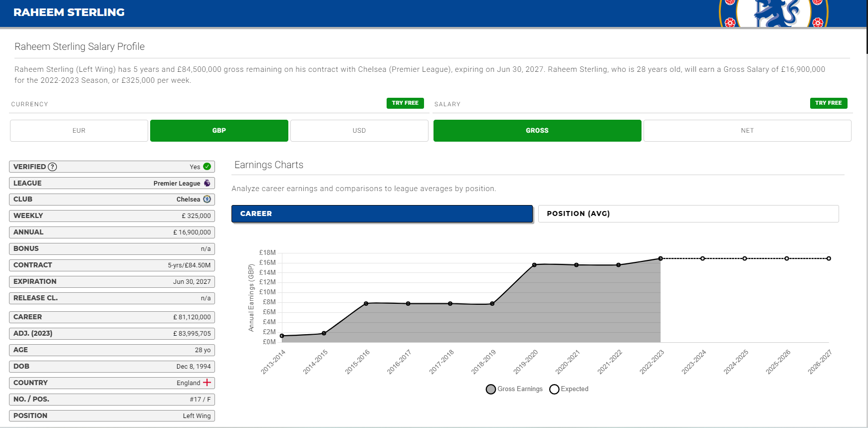This screenshot has height=428, width=868.
Task: Click the expiration date Jun 30, 2027
Action: coord(192,281)
